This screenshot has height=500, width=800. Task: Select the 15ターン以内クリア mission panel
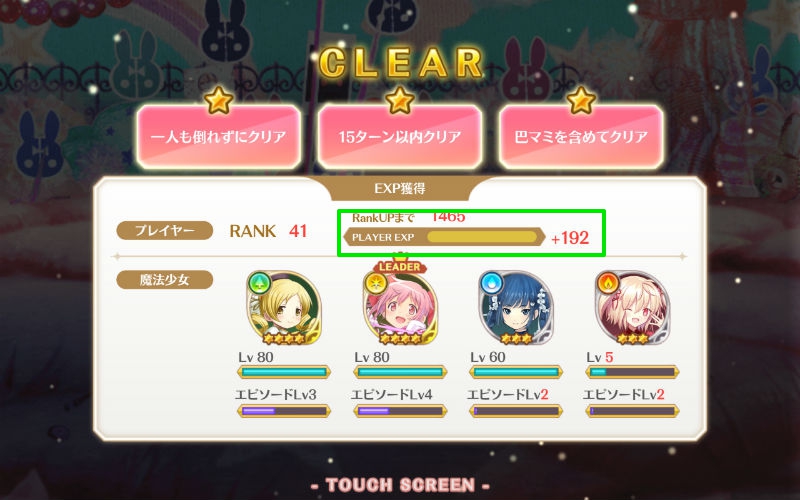click(x=400, y=137)
